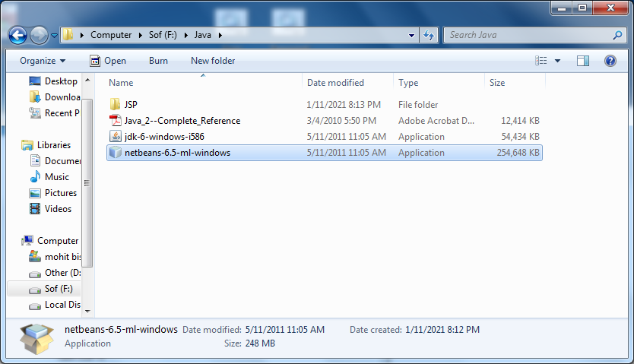The image size is (634, 364).
Task: Click navigation pane scrollbar down arrow
Action: (x=87, y=312)
